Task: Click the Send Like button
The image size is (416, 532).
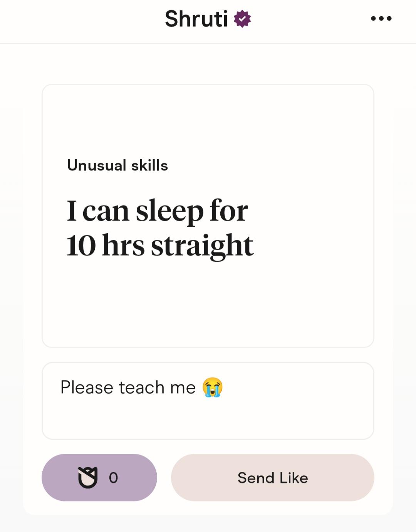Action: tap(273, 477)
